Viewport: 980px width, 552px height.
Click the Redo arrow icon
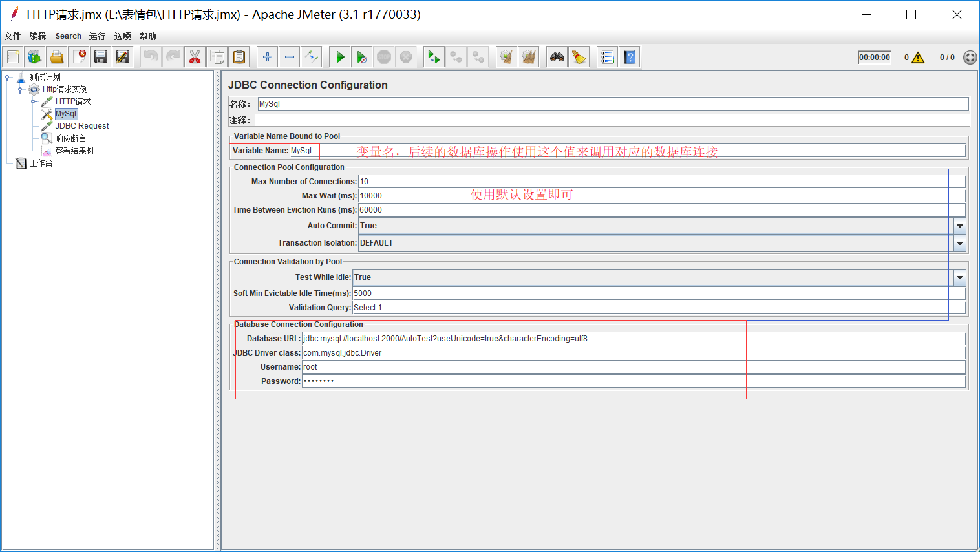pos(173,57)
